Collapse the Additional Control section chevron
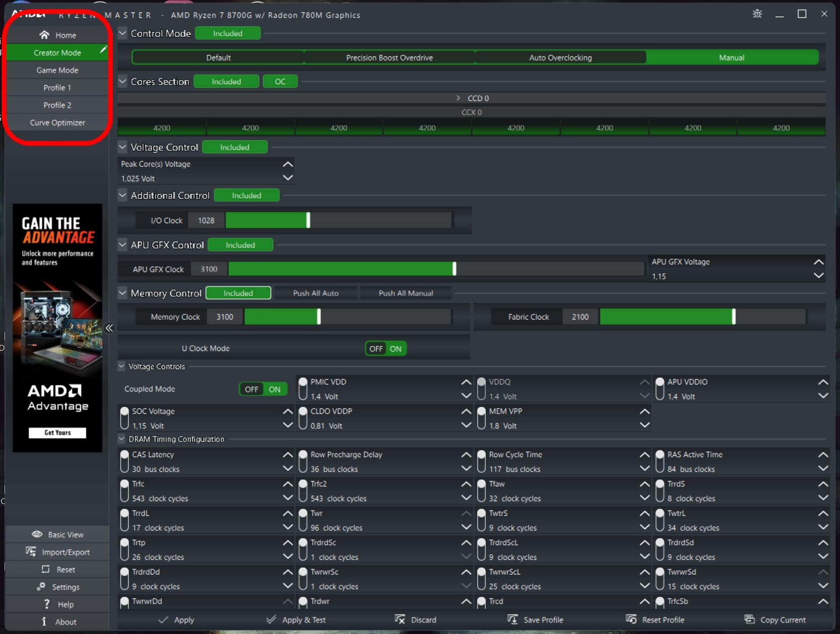840x634 pixels. (x=122, y=195)
